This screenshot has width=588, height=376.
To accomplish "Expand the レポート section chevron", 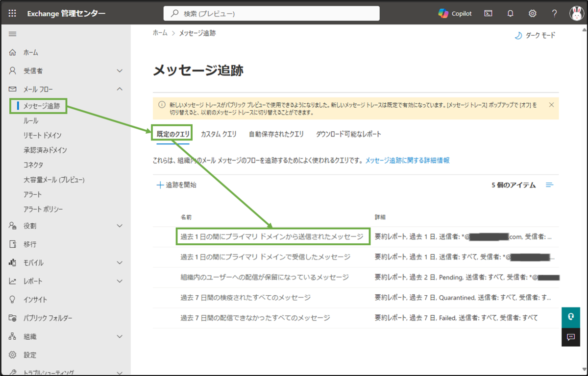I will (120, 282).
